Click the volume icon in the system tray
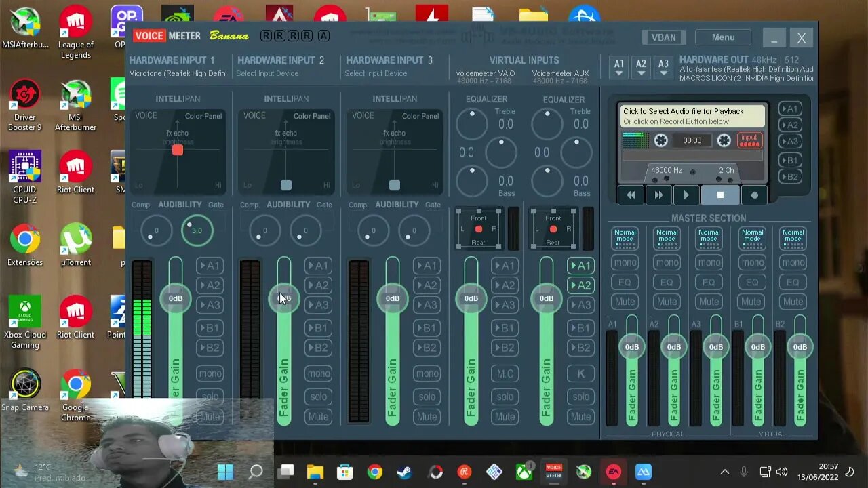Screen dimensions: 868x488 [782, 472]
